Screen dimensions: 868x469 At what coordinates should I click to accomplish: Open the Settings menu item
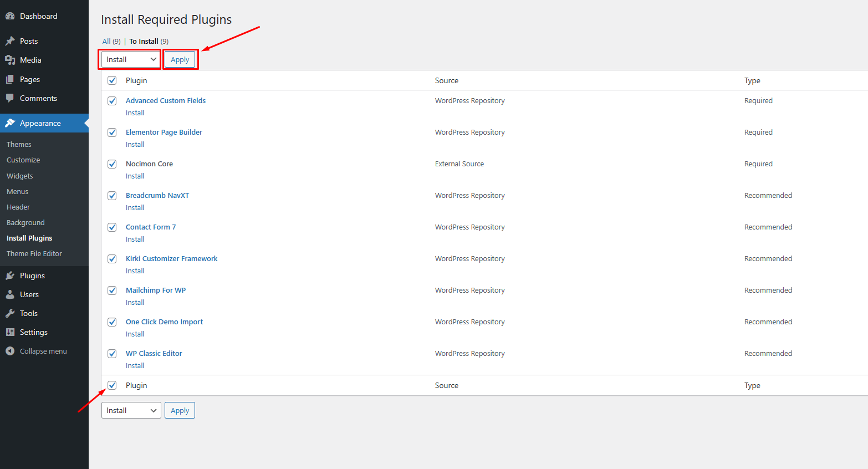pyautogui.click(x=44, y=332)
